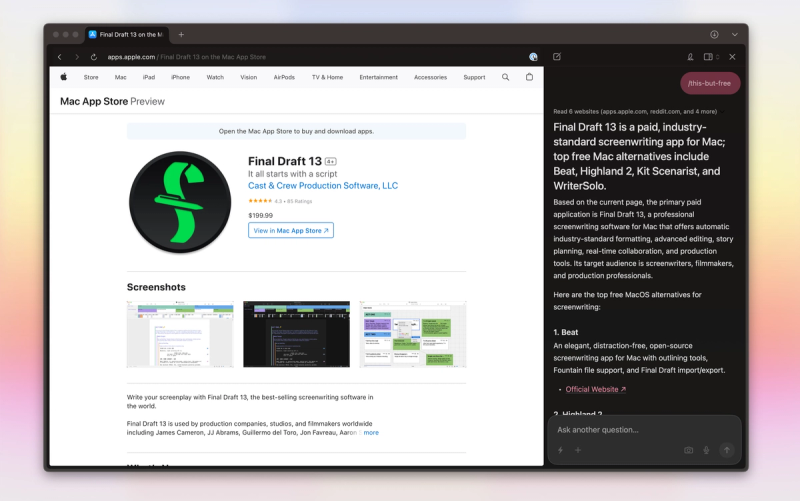Open the Cast & Crew Production Software, LLC link
Screen dimensions: 800x501
(x=323, y=186)
